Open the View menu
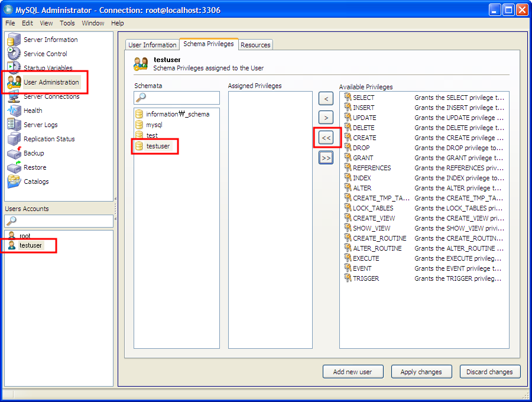Image resolution: width=532 pixels, height=402 pixels. point(46,23)
